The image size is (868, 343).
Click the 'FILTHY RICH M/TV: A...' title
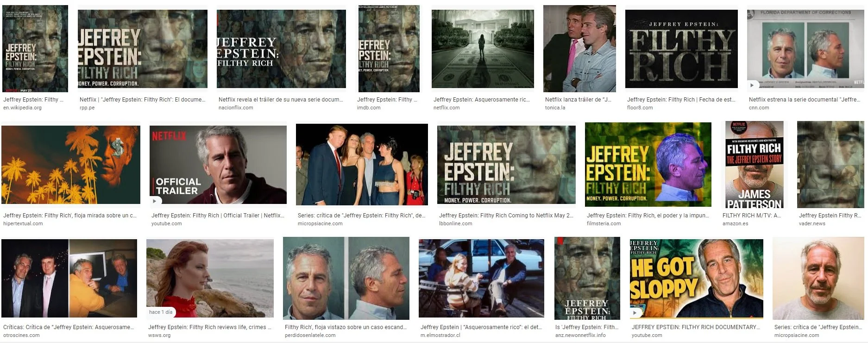click(x=752, y=216)
